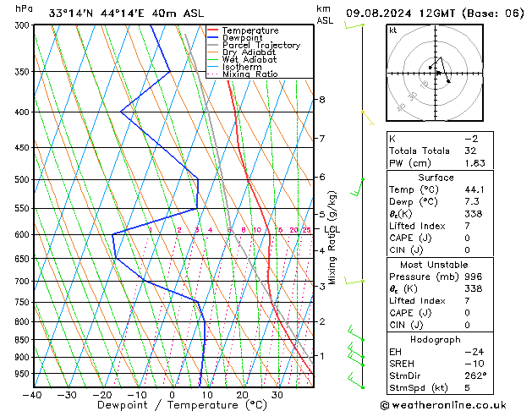Screen dimensions: 532x411
Task: Click the weatheronline.co.uk copyright text
Action: [443, 405]
